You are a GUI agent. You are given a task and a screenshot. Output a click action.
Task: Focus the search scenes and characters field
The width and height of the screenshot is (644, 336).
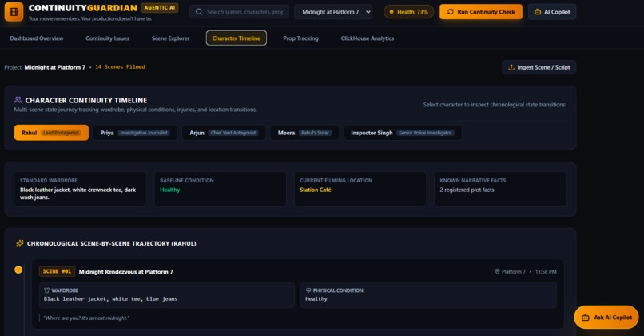point(240,12)
